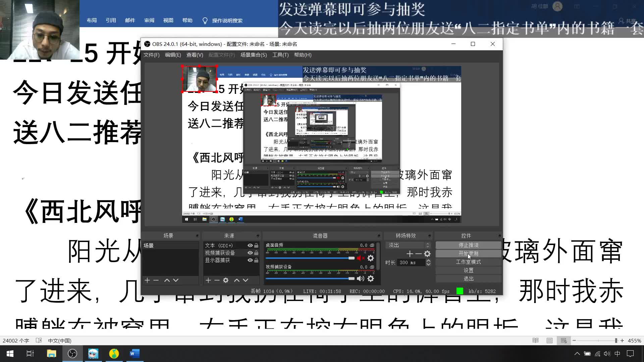The image size is (644, 362).
Task: Open the 场景集合(S) menu in OBS
Action: (254, 55)
